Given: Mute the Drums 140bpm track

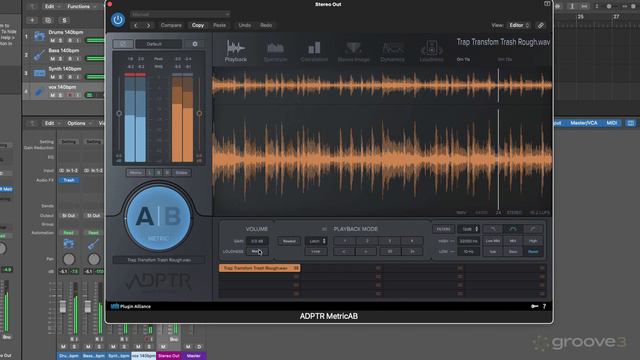Looking at the screenshot, I should point(52,40).
